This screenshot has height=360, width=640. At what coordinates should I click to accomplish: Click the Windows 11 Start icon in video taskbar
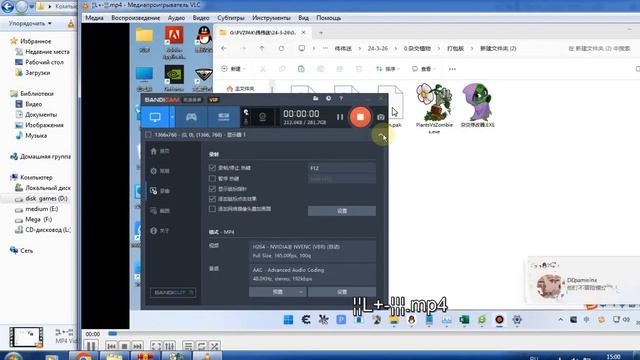[288, 320]
